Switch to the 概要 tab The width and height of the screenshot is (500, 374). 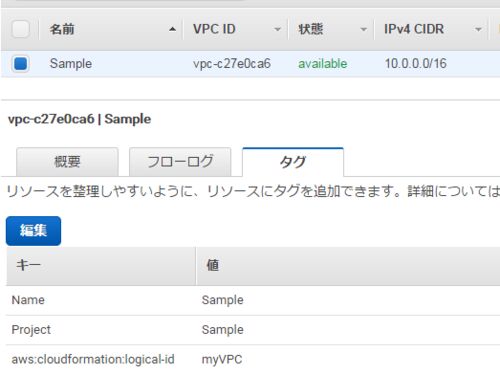coord(67,162)
